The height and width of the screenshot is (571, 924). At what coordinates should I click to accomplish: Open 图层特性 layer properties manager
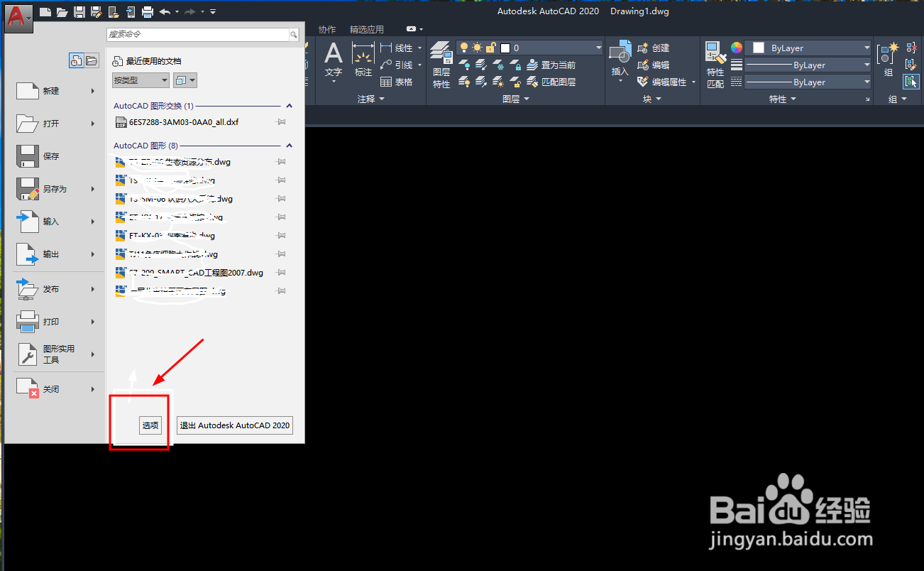[441, 65]
